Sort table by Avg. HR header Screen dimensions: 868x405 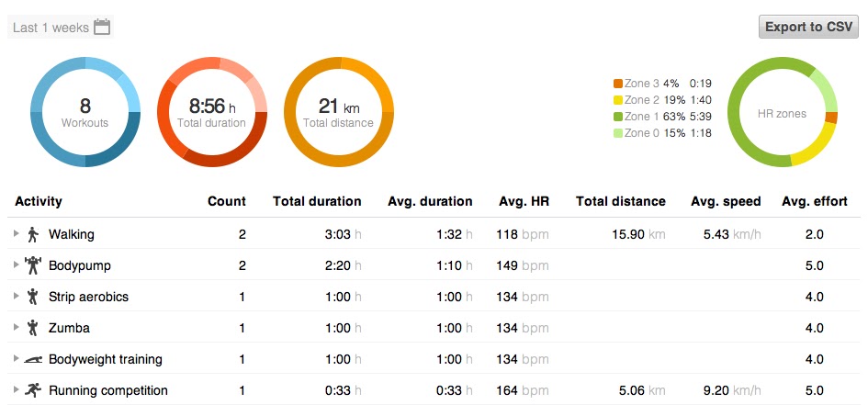[x=522, y=201]
